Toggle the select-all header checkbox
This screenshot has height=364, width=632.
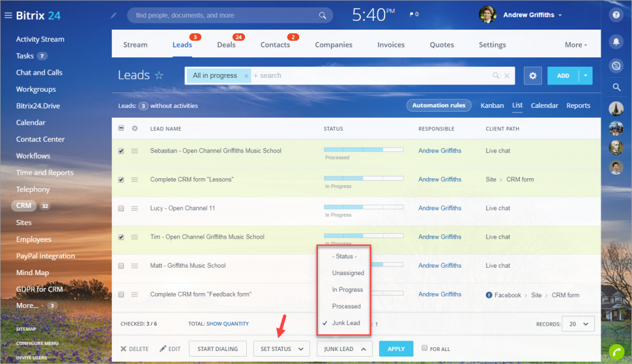121,128
